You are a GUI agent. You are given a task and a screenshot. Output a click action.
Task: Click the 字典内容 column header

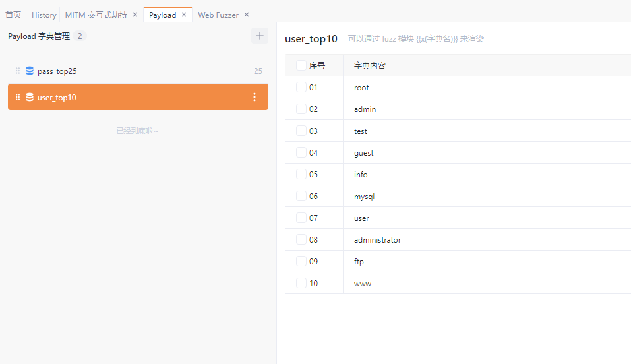click(x=370, y=66)
